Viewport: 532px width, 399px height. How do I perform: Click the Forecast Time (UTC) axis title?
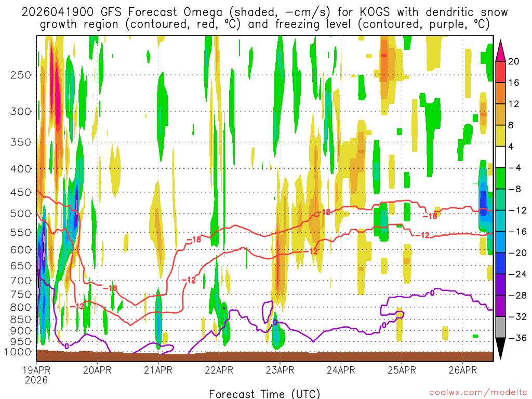point(264,393)
